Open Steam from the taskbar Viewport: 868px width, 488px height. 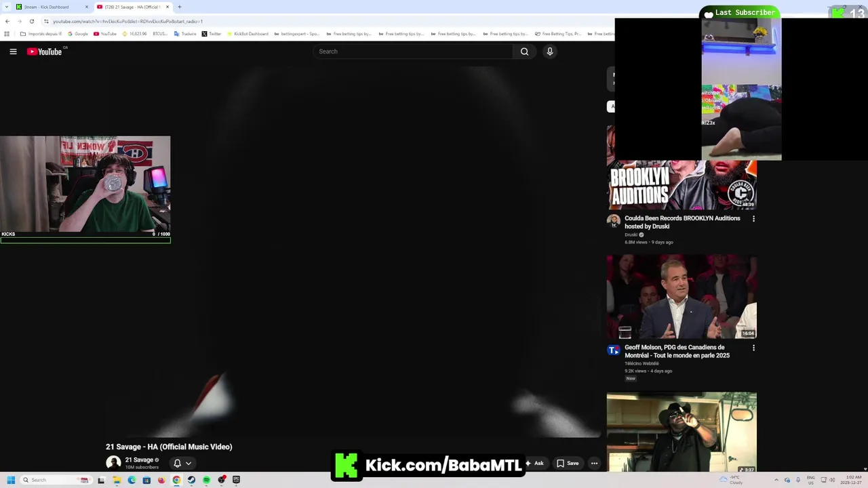coord(191,480)
